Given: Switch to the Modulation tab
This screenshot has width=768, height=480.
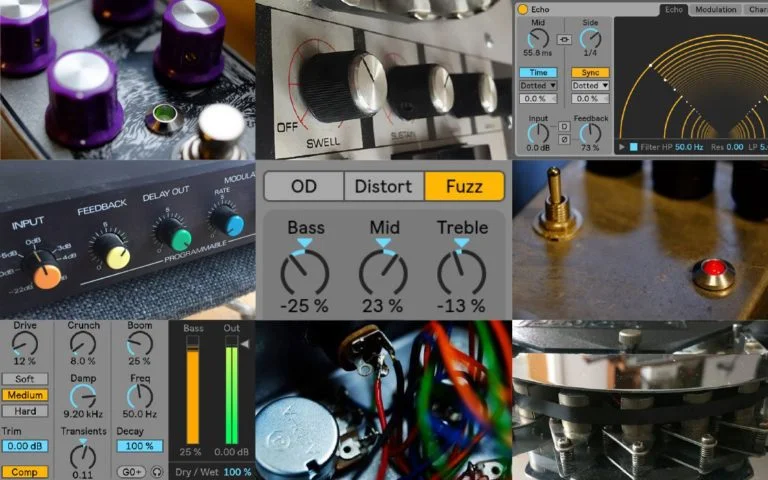Looking at the screenshot, I should coord(716,9).
